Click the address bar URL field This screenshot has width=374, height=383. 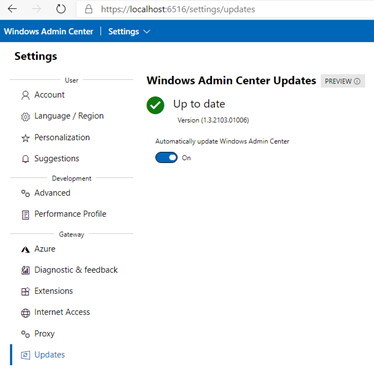tap(178, 9)
